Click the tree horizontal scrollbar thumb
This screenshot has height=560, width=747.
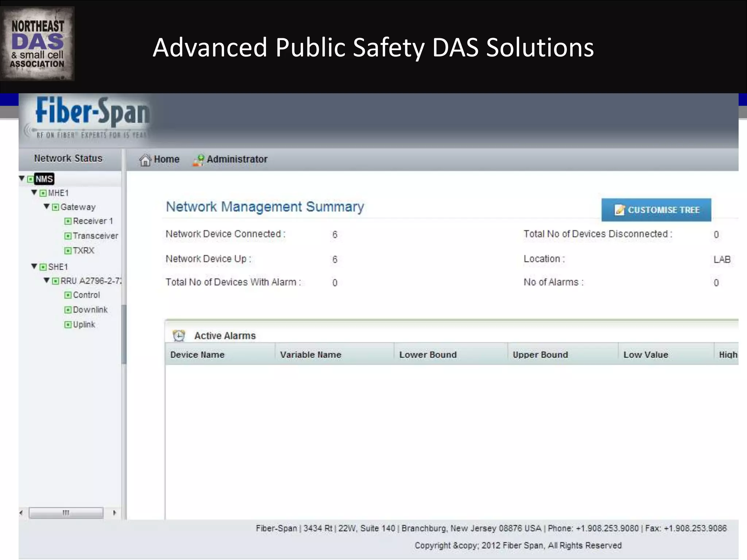(66, 513)
